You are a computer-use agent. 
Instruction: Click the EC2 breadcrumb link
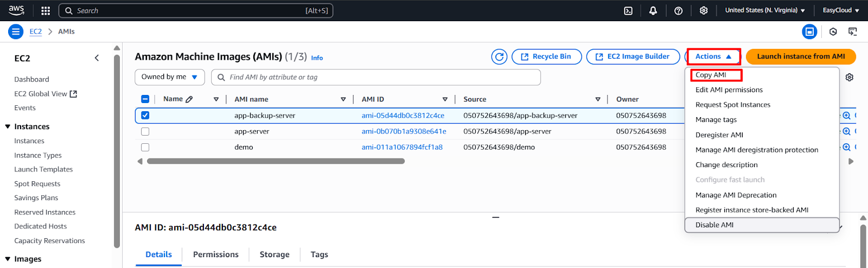(x=35, y=31)
